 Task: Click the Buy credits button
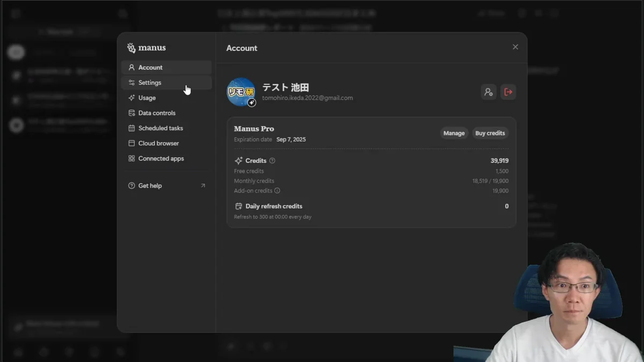[490, 133]
